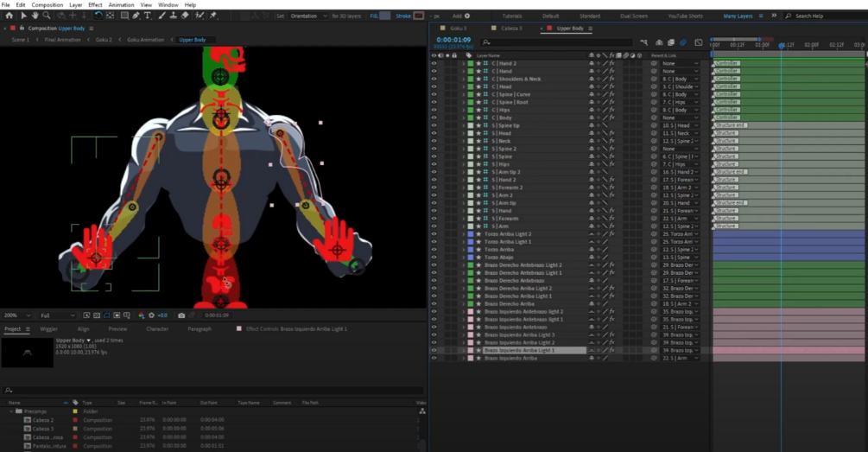This screenshot has width=868, height=452.
Task: Expand the C | Shoulders & Neck layer
Action: point(463,80)
